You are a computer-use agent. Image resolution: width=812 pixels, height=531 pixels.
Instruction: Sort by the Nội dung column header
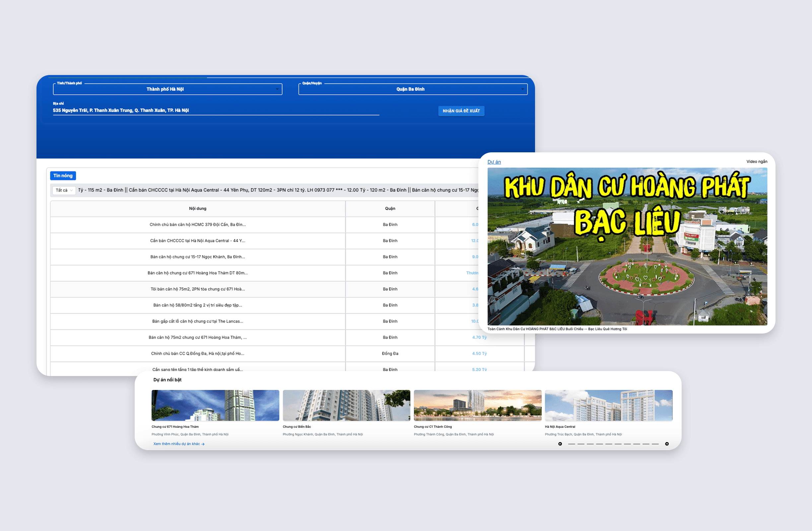[x=198, y=208]
